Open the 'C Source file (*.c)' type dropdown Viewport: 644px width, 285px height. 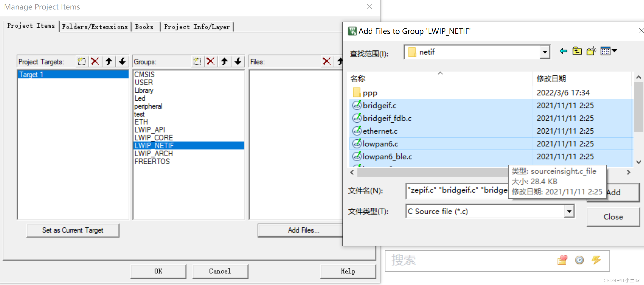point(569,211)
